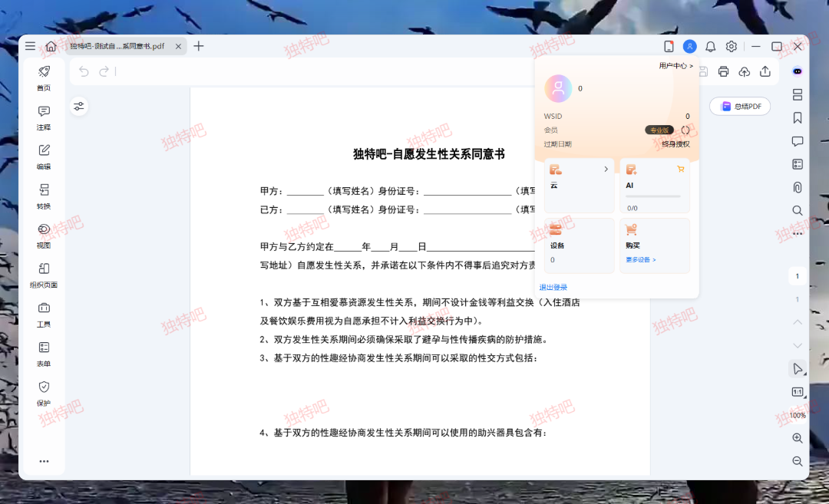This screenshot has height=504, width=829.
Task: Print the document
Action: tap(723, 71)
